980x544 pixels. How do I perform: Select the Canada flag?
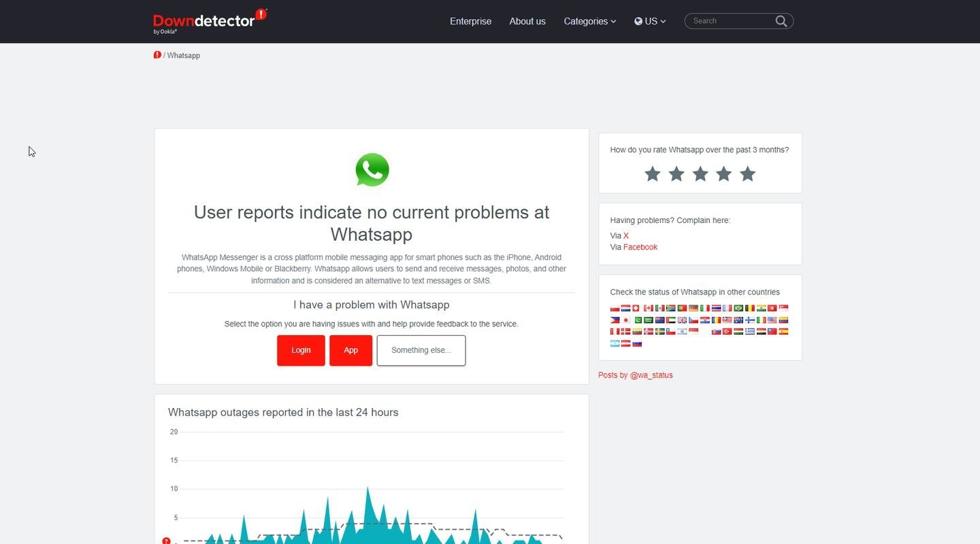coord(649,308)
